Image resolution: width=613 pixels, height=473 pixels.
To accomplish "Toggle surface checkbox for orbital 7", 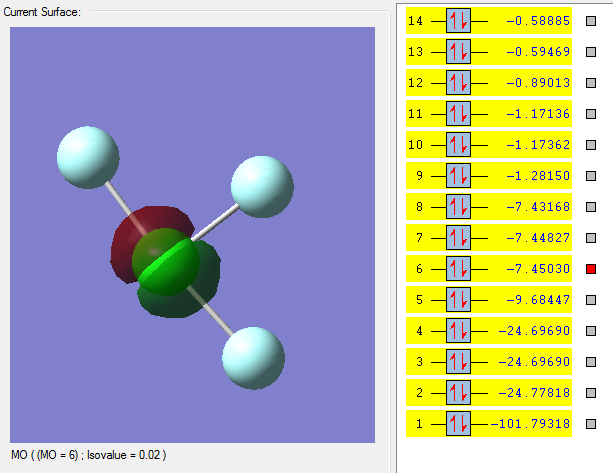I will coord(591,238).
